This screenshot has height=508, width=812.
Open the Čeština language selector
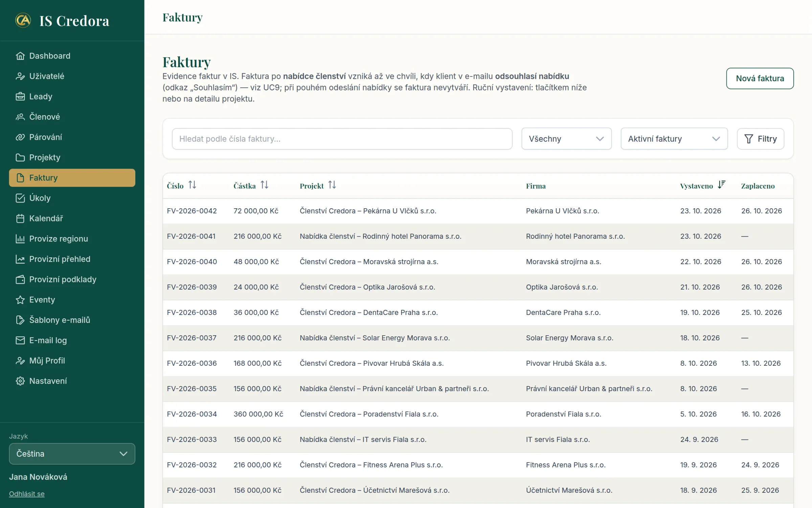coord(72,453)
